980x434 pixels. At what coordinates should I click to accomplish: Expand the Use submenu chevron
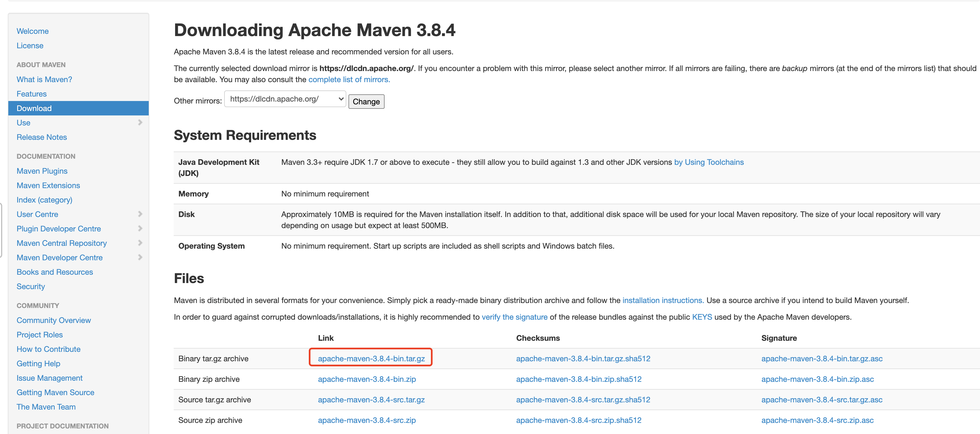click(140, 122)
